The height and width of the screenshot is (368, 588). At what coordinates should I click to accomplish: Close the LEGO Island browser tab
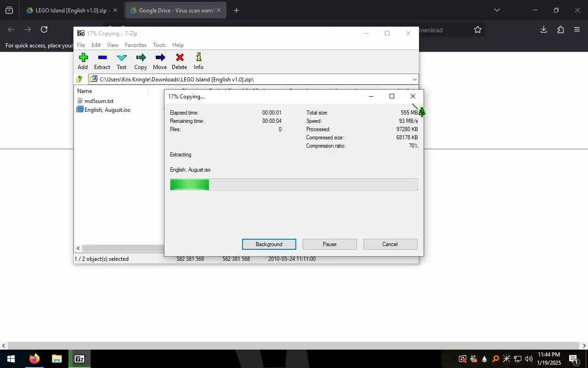click(115, 10)
